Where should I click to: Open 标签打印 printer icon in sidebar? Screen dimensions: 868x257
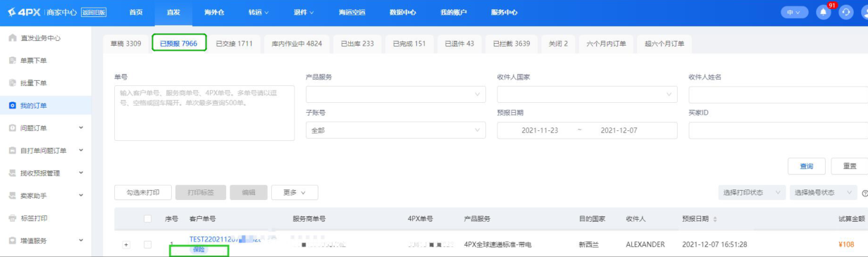coord(12,218)
